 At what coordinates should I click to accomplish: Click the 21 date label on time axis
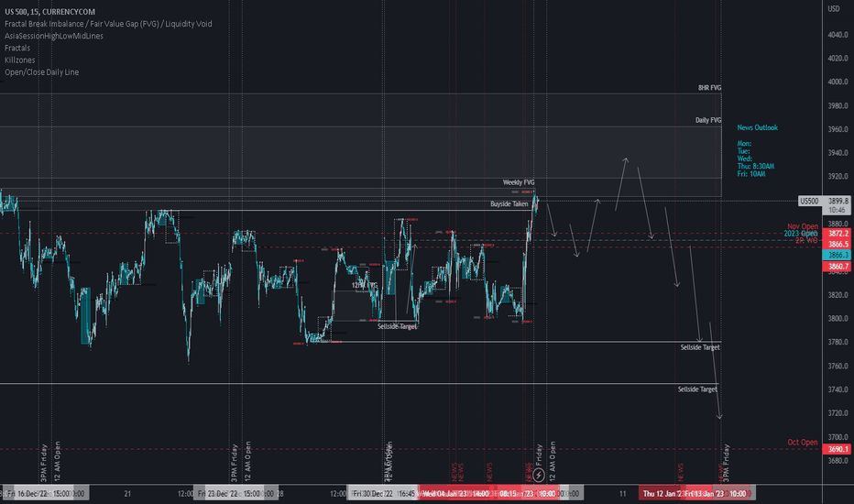(x=126, y=494)
